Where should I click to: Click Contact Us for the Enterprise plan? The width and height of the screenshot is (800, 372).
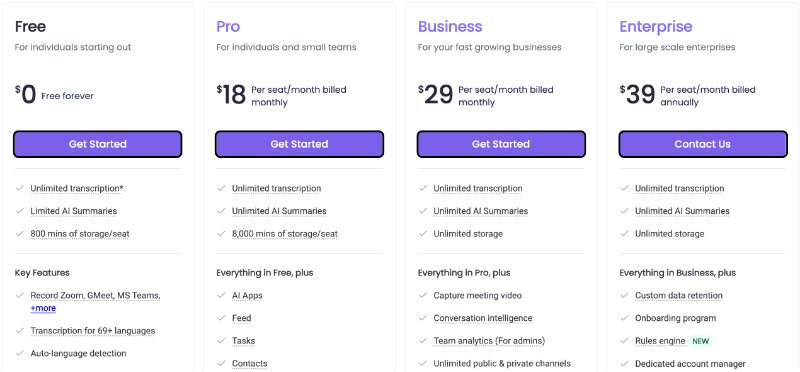click(703, 144)
